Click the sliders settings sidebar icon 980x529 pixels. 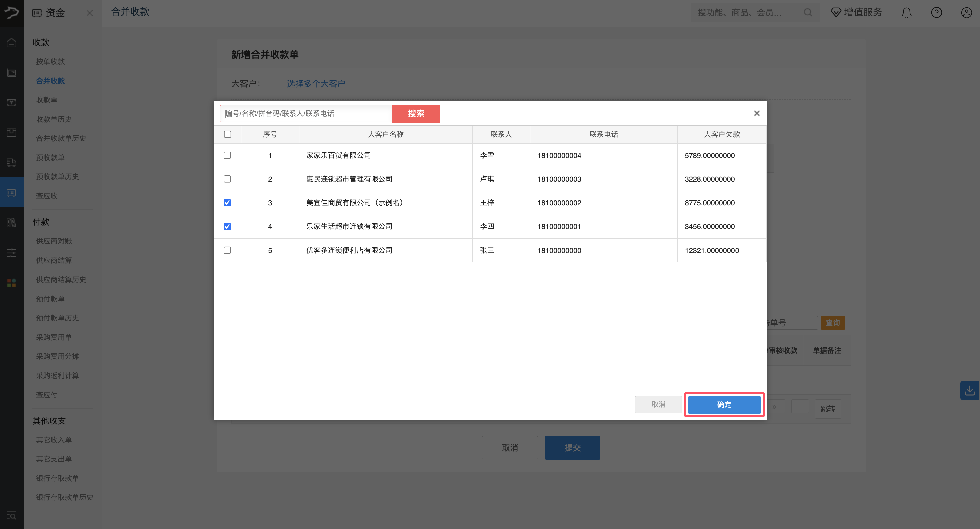(11, 253)
